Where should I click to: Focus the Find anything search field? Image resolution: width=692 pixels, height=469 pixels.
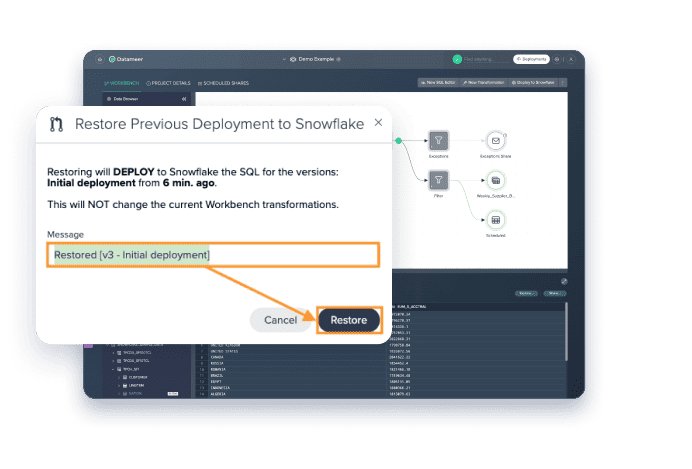(485, 59)
